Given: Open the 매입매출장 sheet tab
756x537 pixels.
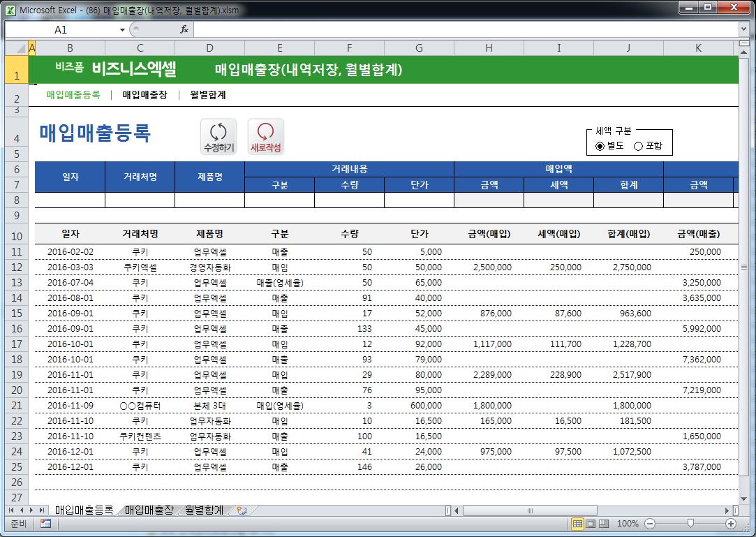Looking at the screenshot, I should [x=149, y=510].
